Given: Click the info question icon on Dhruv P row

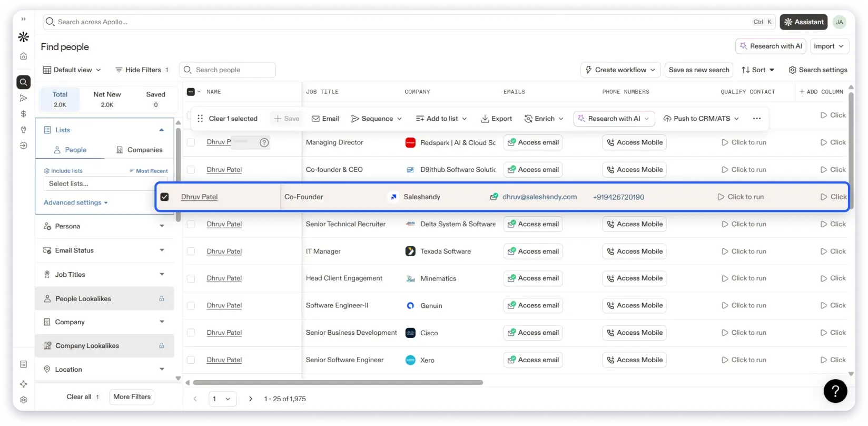Looking at the screenshot, I should tap(264, 142).
